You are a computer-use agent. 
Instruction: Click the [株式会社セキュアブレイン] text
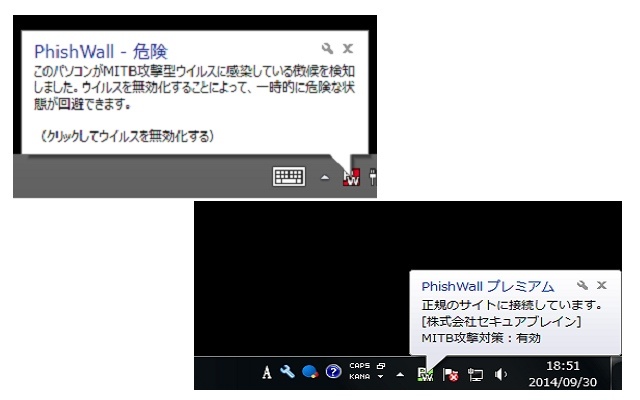point(502,322)
